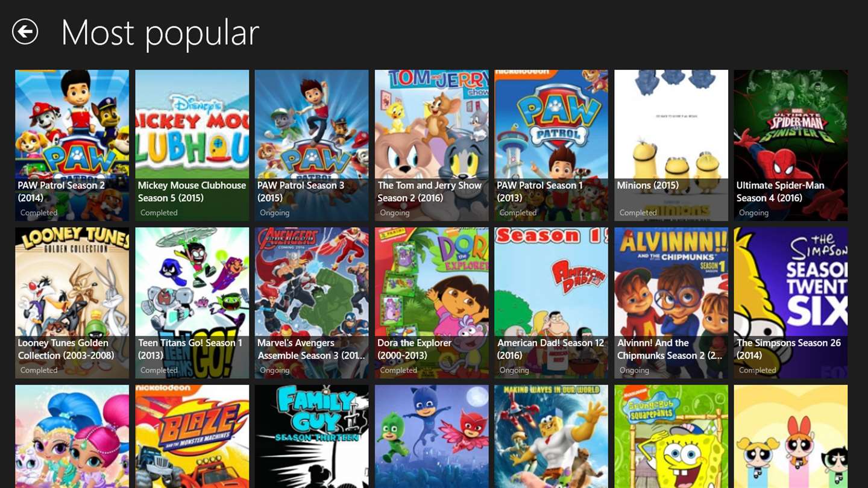The image size is (868, 488).
Task: Open American Dad! Season 12 (2016)
Action: 551,303
